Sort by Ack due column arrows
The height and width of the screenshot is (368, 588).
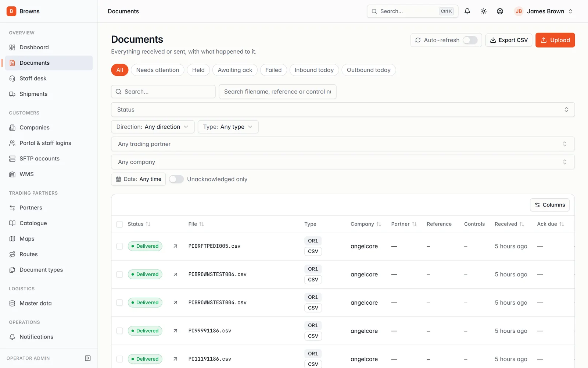(562, 224)
